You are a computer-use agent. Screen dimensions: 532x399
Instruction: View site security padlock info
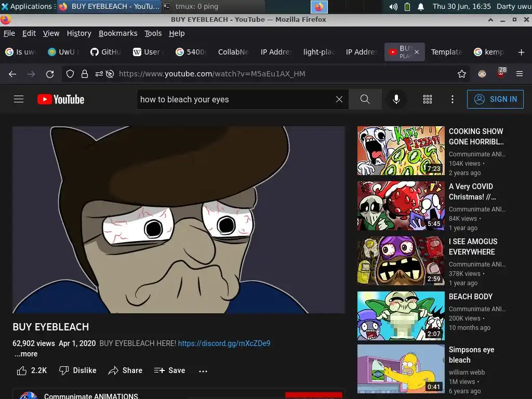85,74
